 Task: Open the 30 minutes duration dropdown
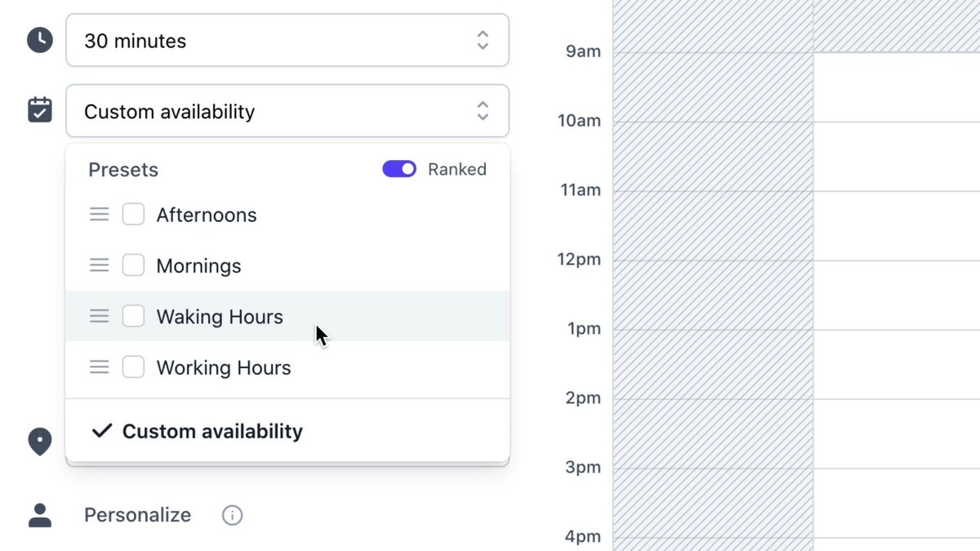click(287, 40)
